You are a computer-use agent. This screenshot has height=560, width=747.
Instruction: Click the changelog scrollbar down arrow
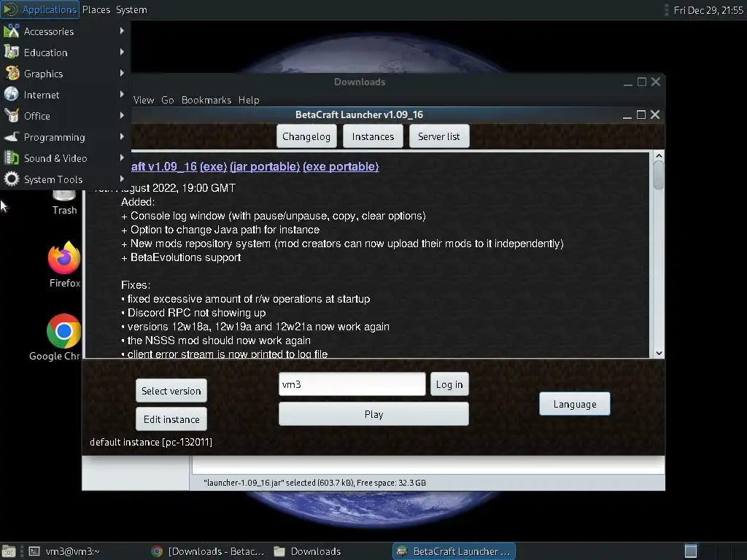tap(659, 353)
